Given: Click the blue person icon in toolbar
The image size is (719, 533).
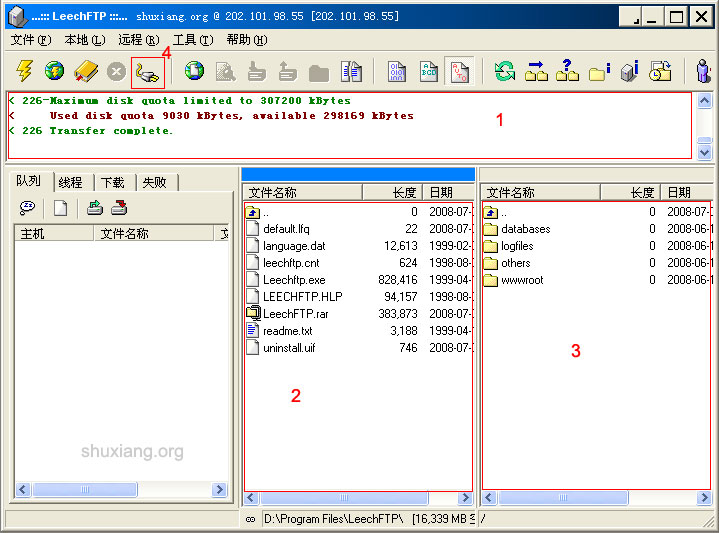Looking at the screenshot, I should [x=702, y=72].
